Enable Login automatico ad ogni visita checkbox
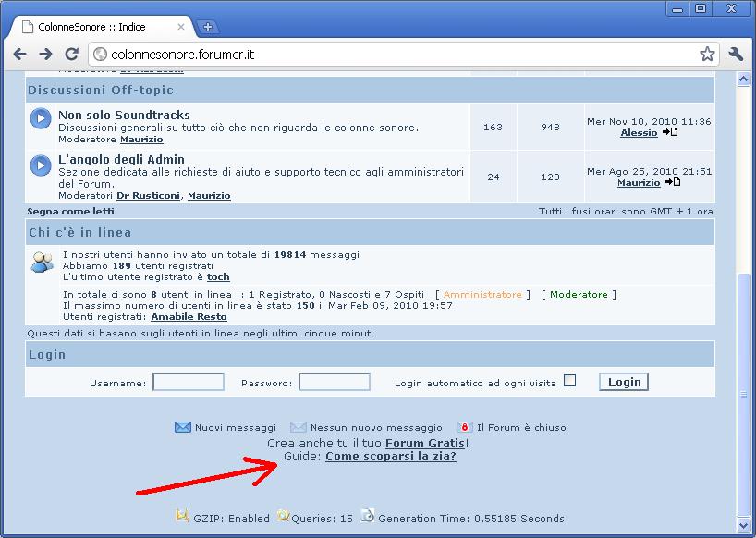Image resolution: width=756 pixels, height=538 pixels. tap(569, 381)
